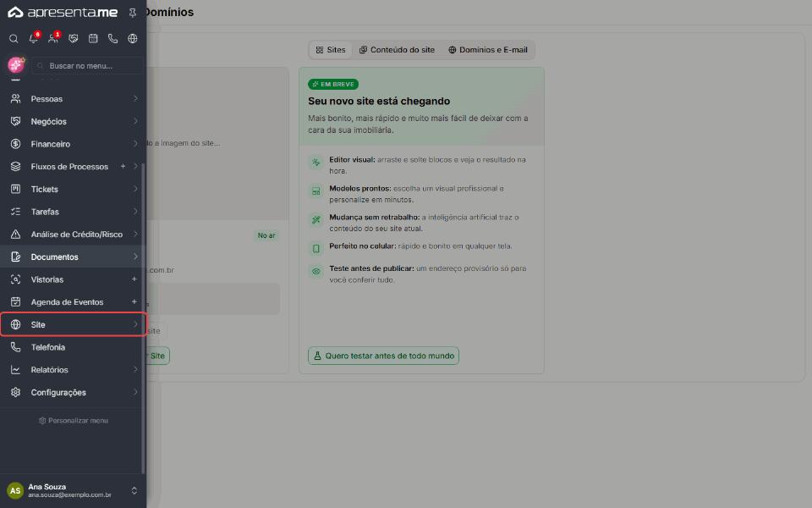Image resolution: width=812 pixels, height=508 pixels.
Task: Click the AS user avatar
Action: pyautogui.click(x=15, y=490)
